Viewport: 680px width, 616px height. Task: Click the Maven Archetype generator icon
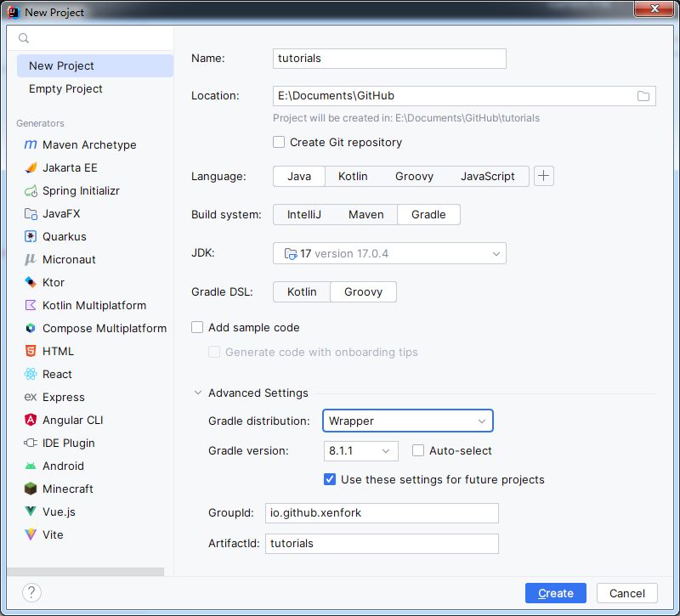[x=31, y=144]
